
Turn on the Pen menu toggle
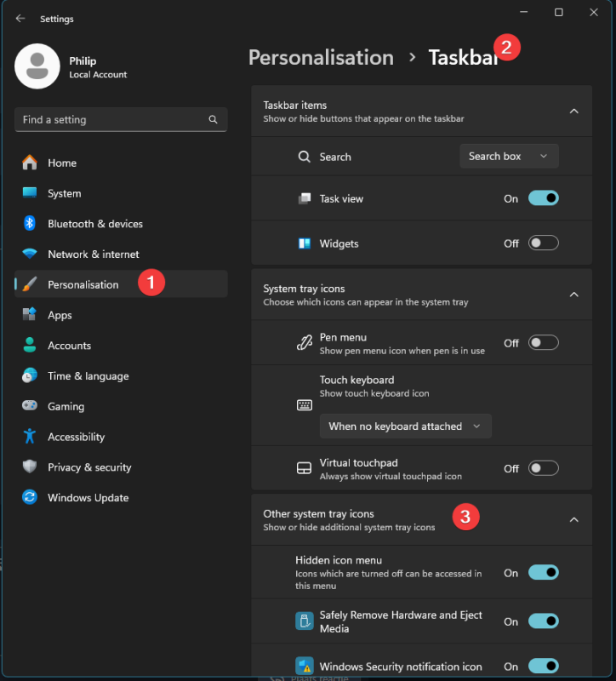[x=543, y=343]
